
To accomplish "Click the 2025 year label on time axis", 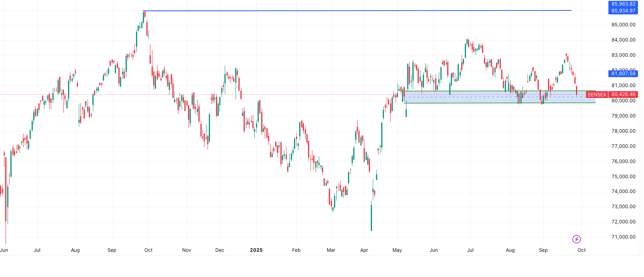I will [x=256, y=250].
